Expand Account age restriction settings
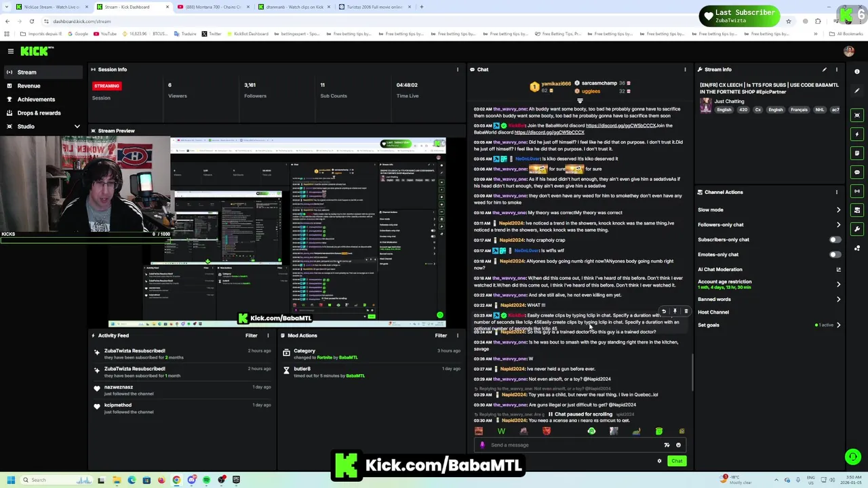 pyautogui.click(x=838, y=284)
